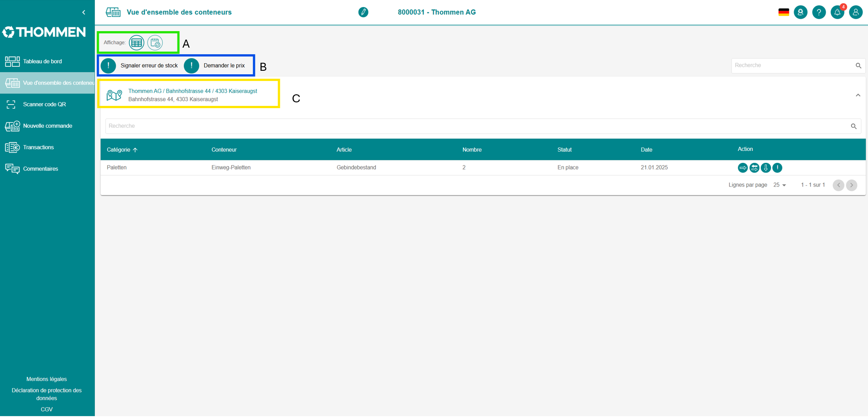Open the CGV link

[x=47, y=409]
